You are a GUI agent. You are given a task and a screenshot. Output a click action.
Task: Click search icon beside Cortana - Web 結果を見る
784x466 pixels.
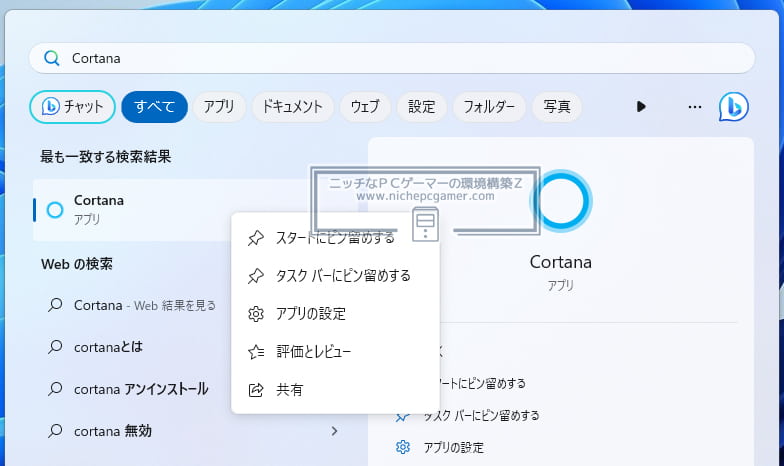pyautogui.click(x=55, y=304)
